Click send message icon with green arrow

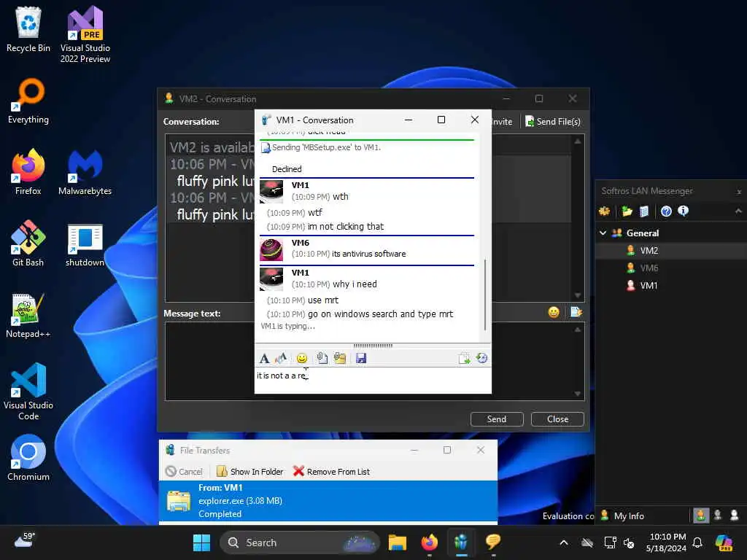(464, 358)
